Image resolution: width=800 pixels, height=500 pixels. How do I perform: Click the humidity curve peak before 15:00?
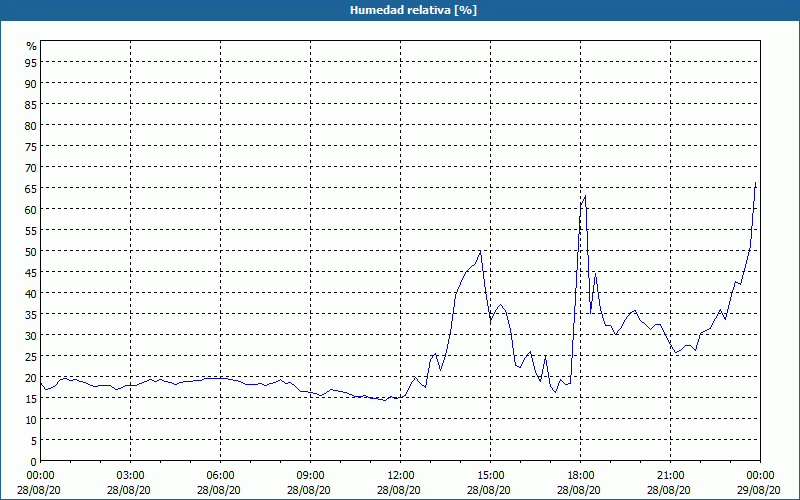[480, 252]
